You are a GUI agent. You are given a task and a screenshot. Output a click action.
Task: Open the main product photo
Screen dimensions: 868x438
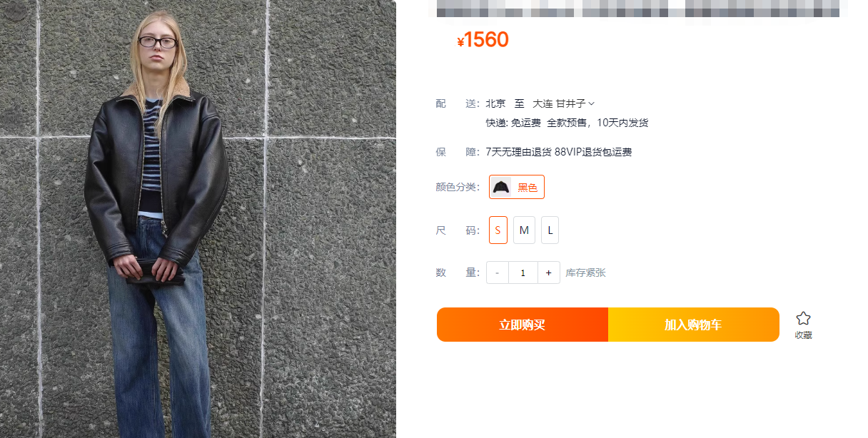[198, 219]
